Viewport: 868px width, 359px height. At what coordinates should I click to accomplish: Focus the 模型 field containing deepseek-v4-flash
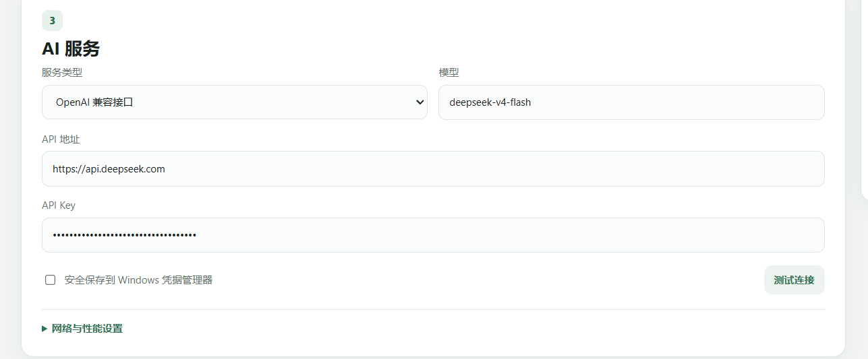click(631, 102)
